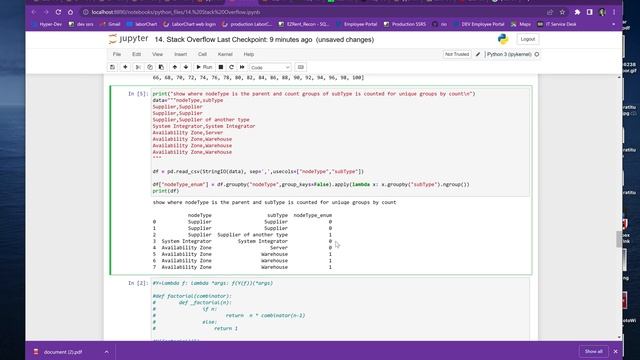
Task: Click the edit pencil icon near kernel name
Action: coord(478,54)
